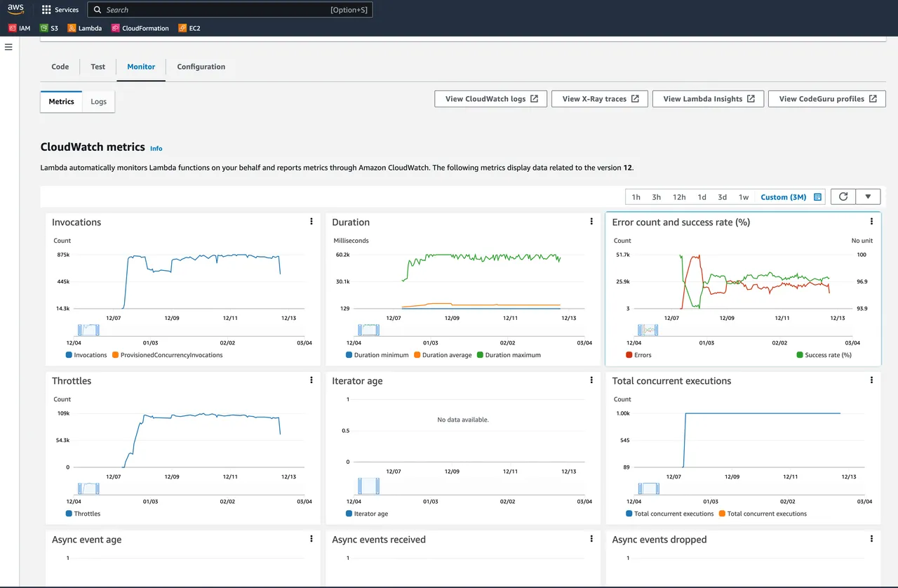
Task: Toggle the Success rate (%) legend series
Action: [x=824, y=355]
